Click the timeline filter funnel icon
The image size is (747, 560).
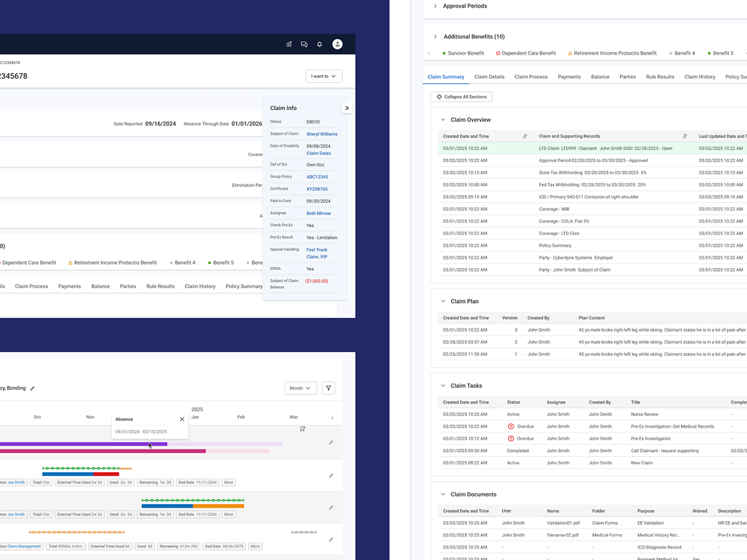(x=328, y=388)
